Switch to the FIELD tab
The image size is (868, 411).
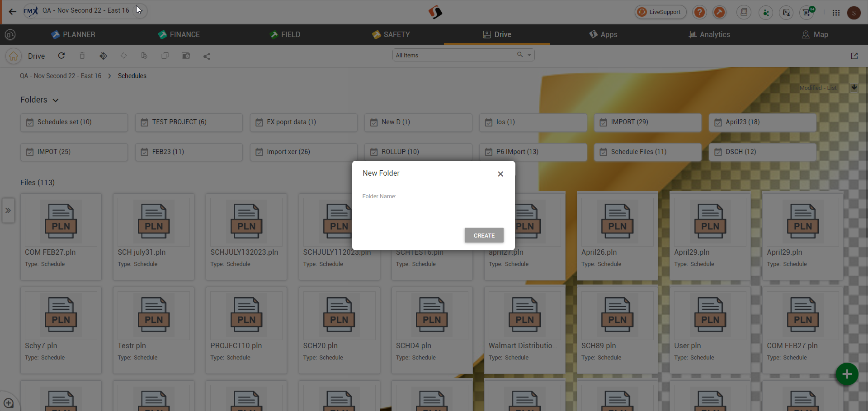[285, 34]
